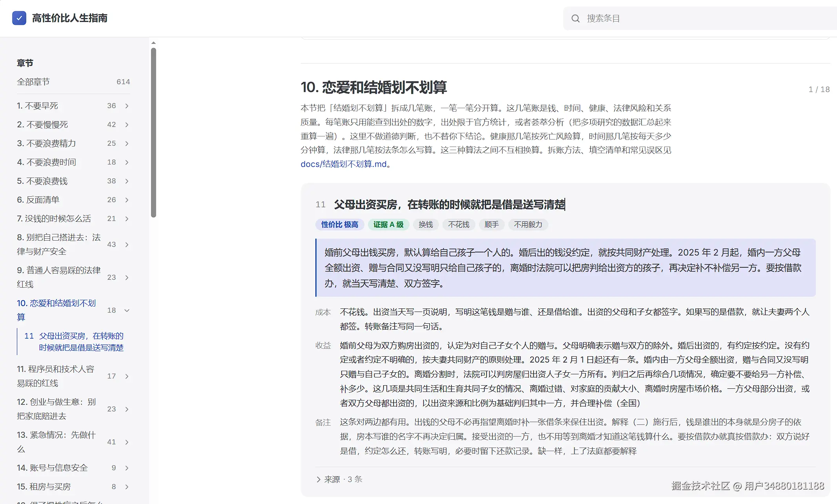The image size is (837, 504).
Task: Open chapter 9. 普通人容易踩的法律红线
Action: click(x=59, y=277)
